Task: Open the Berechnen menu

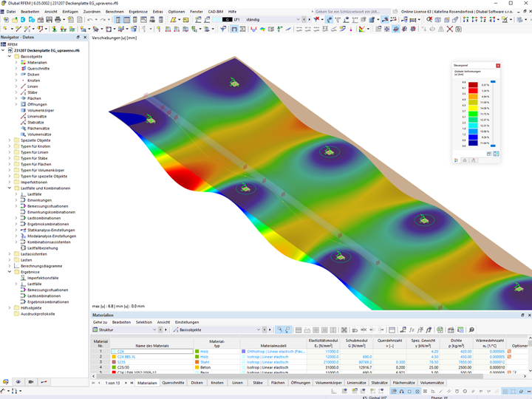Action: point(115,12)
